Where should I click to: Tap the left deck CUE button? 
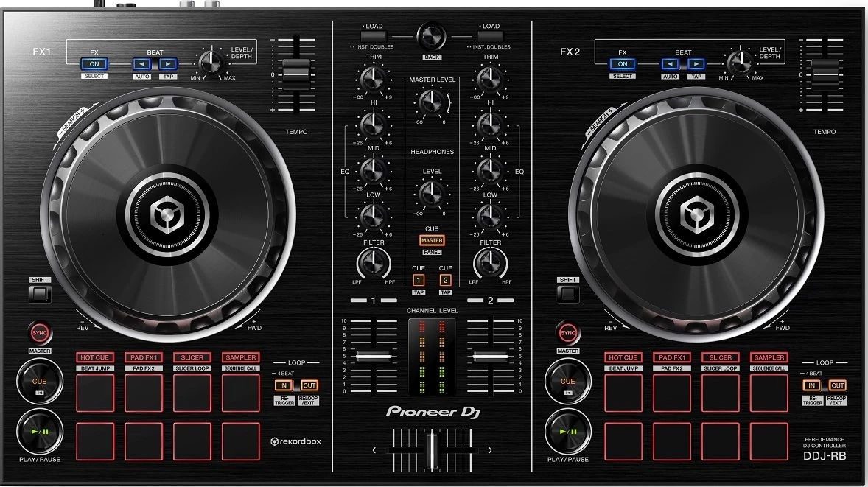tap(39, 382)
